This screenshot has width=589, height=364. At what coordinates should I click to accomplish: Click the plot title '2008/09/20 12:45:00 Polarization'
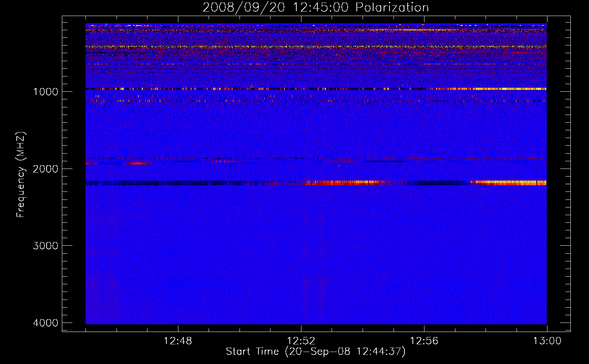316,8
